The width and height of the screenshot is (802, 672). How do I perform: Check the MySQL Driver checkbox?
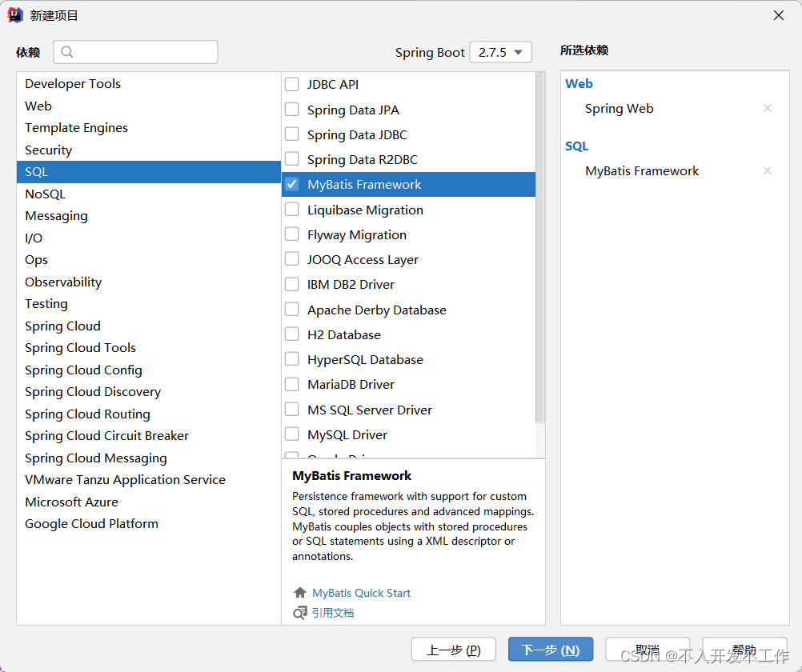[291, 434]
